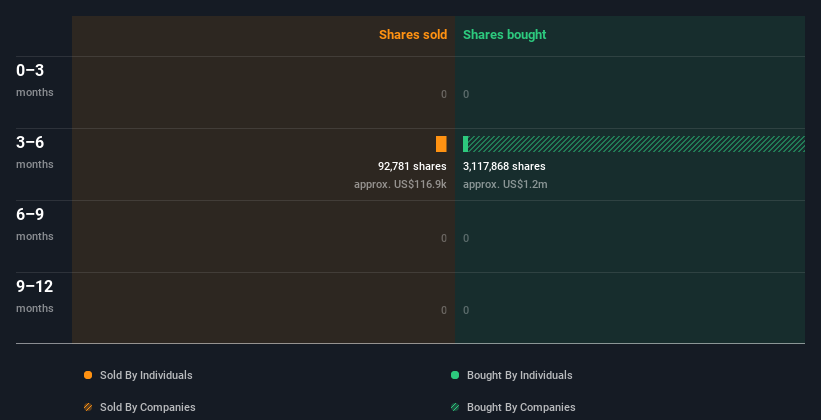Click the orange shares sold bar
The height and width of the screenshot is (420, 821).
point(441,144)
